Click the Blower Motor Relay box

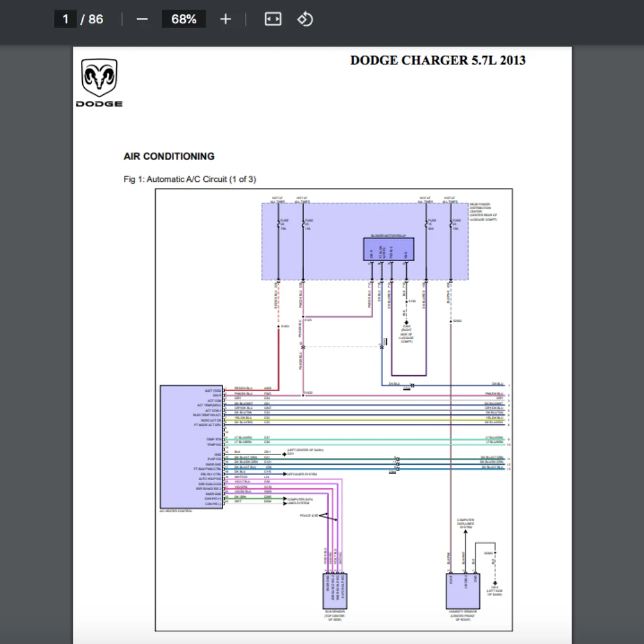pos(388,249)
